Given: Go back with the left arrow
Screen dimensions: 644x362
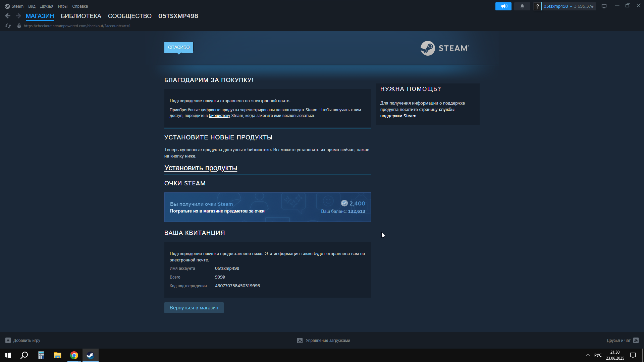Looking at the screenshot, I should pyautogui.click(x=8, y=16).
